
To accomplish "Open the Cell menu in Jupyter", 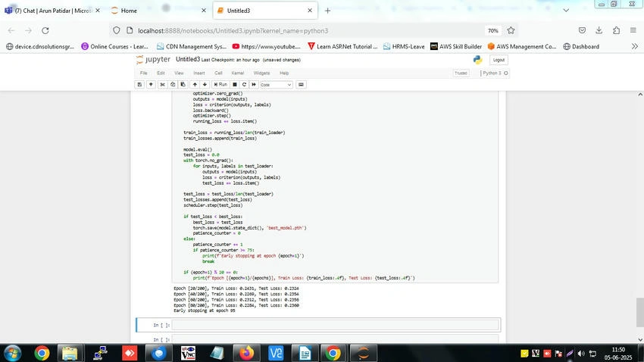I will click(218, 73).
